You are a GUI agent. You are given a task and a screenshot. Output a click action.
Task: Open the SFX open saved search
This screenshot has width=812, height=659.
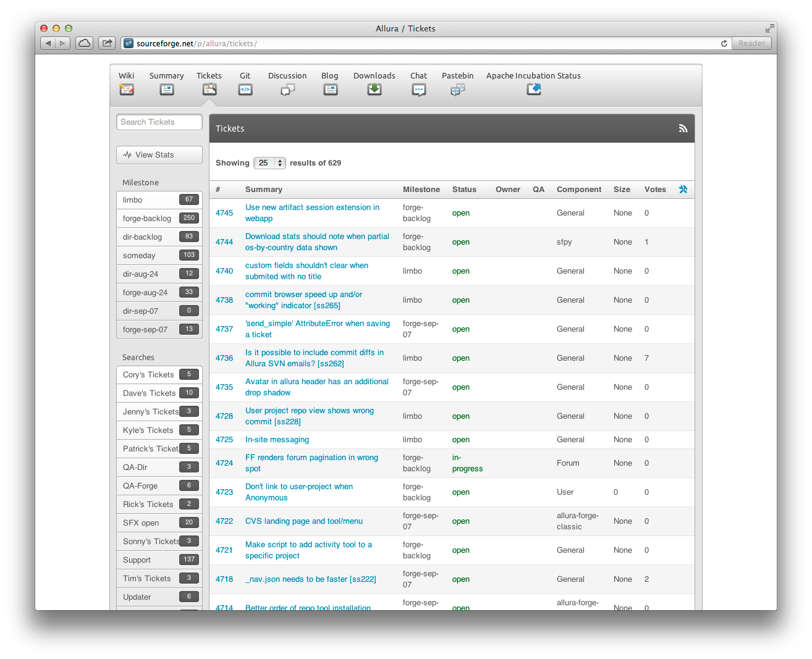pos(159,523)
